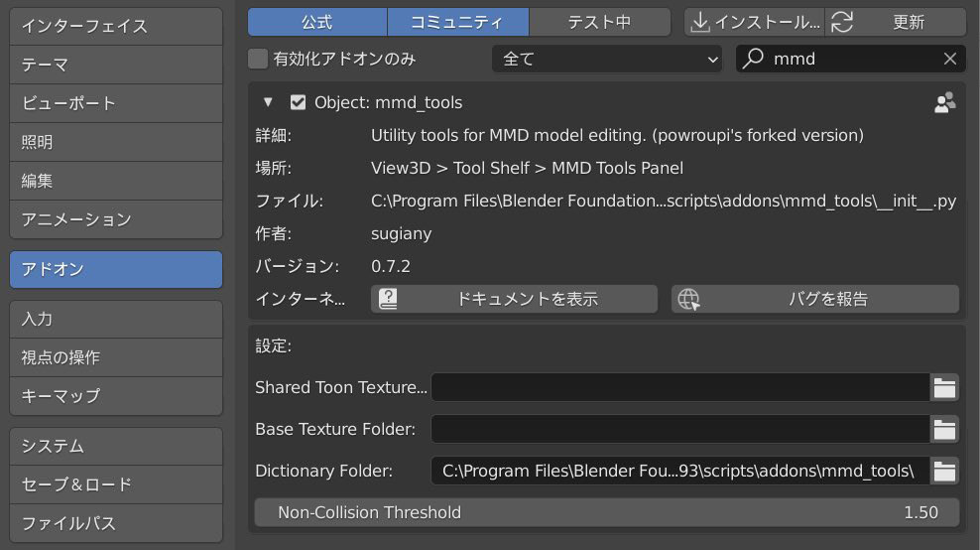Open the 編集 preferences tab

(x=116, y=181)
